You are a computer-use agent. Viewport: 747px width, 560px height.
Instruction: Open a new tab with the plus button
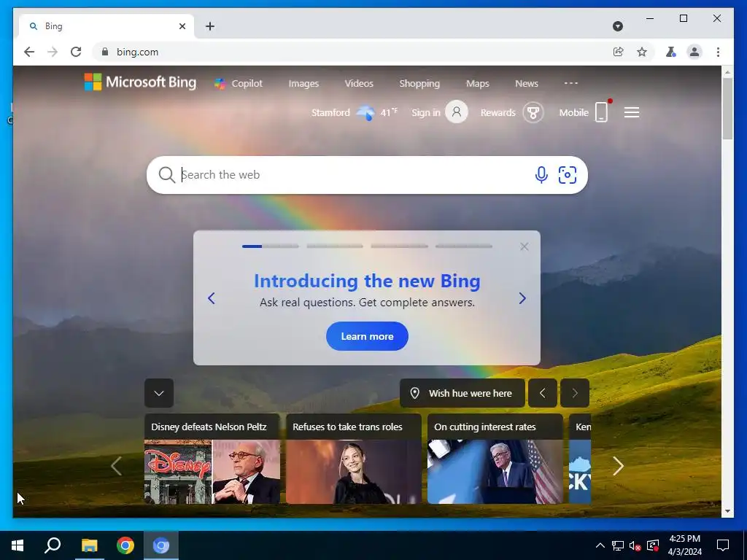[x=210, y=26]
